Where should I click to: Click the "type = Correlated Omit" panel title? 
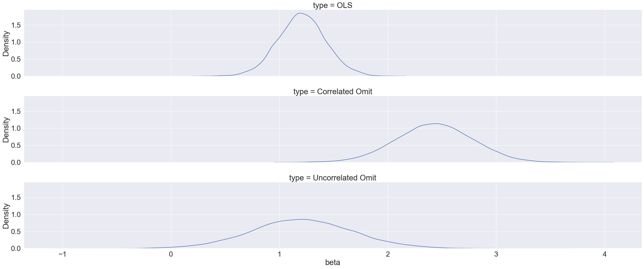pyautogui.click(x=333, y=91)
